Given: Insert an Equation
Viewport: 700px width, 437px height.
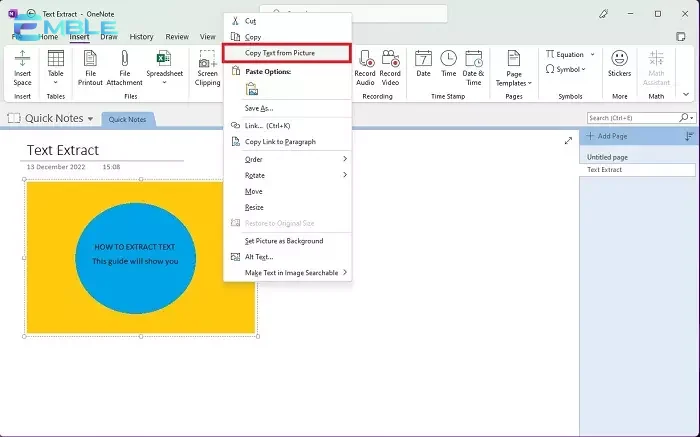Looking at the screenshot, I should pos(565,54).
